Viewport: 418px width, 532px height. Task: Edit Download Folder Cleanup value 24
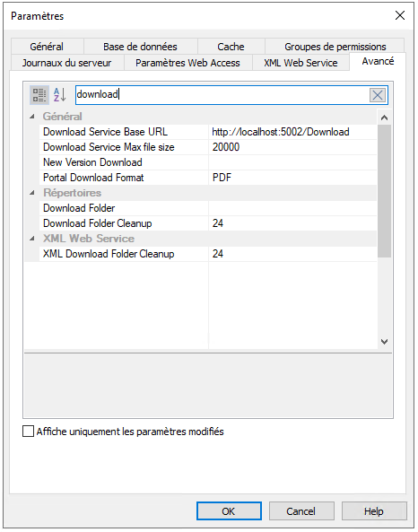(292, 223)
